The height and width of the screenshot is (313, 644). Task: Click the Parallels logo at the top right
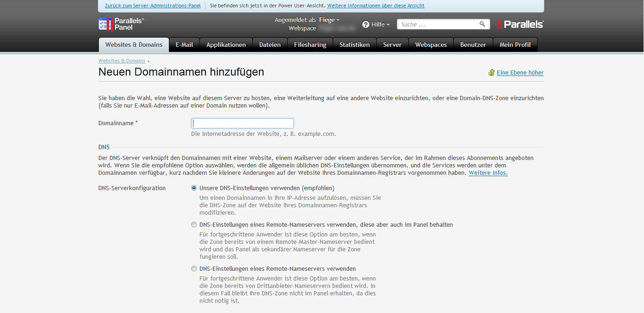520,24
